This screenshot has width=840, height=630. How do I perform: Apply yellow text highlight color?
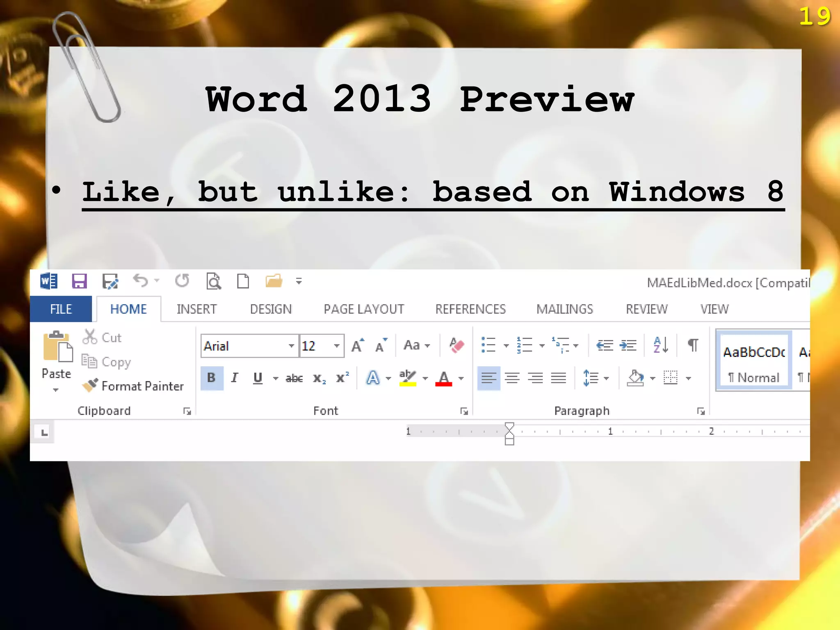click(x=408, y=378)
